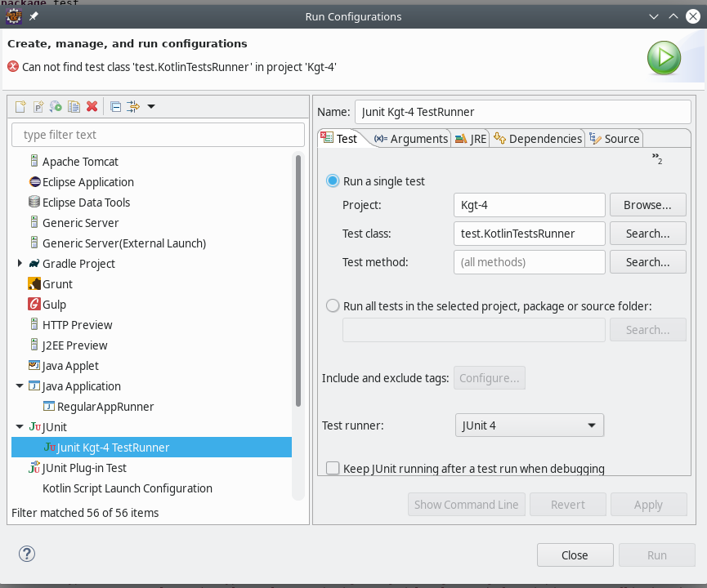Image resolution: width=707 pixels, height=588 pixels.
Task: Click Search next to Test class
Action: click(648, 234)
